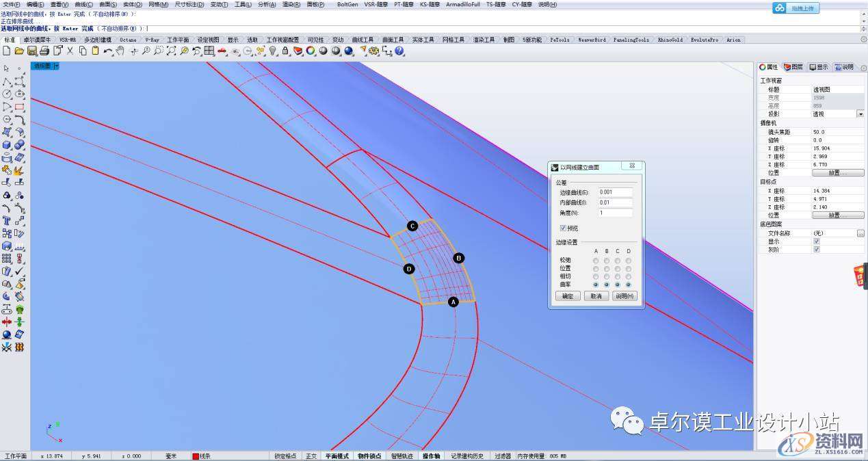Select the 位置 radio button for edge A

point(596,268)
